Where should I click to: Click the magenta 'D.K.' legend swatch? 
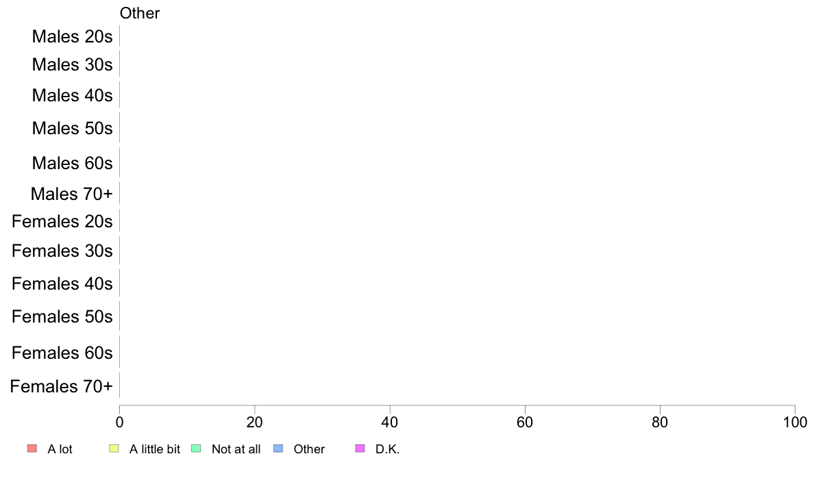[x=360, y=449]
